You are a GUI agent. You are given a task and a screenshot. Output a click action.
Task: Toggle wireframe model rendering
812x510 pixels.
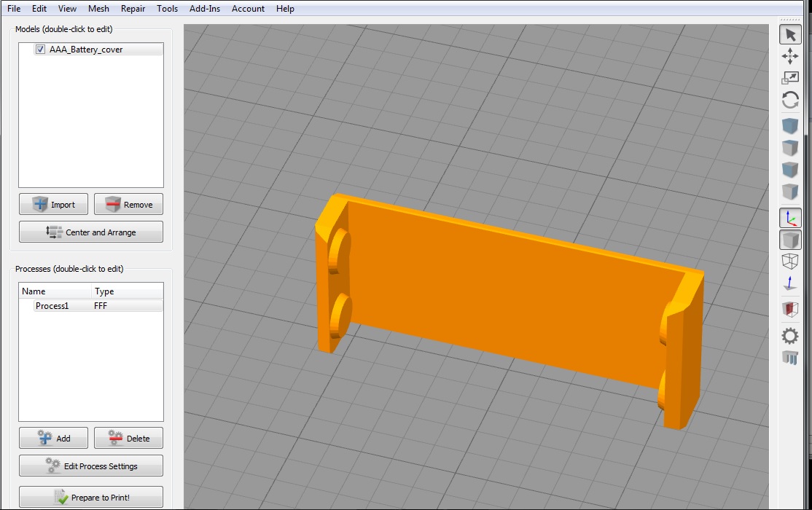[790, 262]
